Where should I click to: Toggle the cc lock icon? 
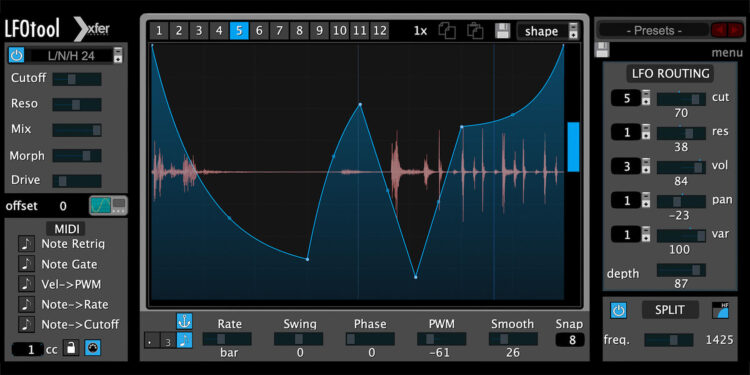pos(71,348)
